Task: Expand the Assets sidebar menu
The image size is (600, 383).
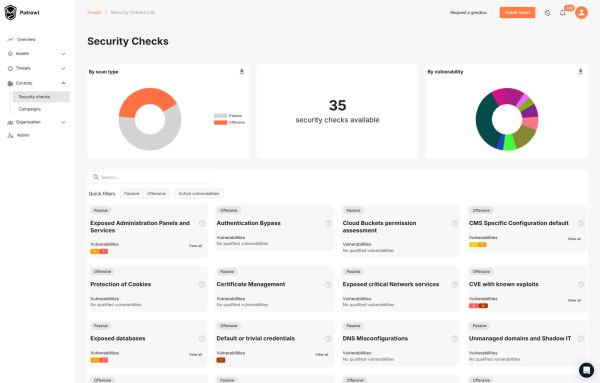Action: pos(37,54)
